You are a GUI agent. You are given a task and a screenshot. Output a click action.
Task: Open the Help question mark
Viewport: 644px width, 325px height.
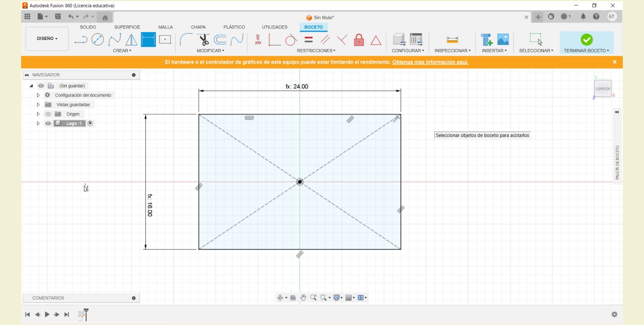point(596,17)
